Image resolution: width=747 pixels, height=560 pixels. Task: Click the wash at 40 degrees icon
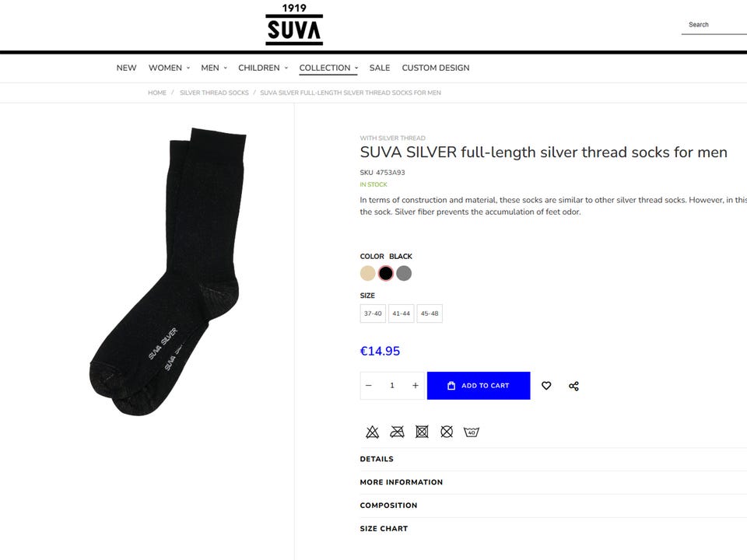472,432
